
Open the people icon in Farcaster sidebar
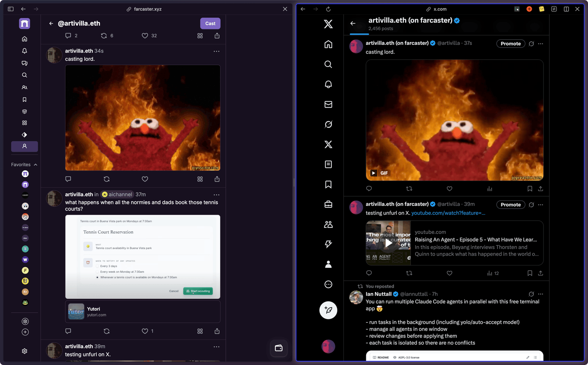tap(24, 87)
